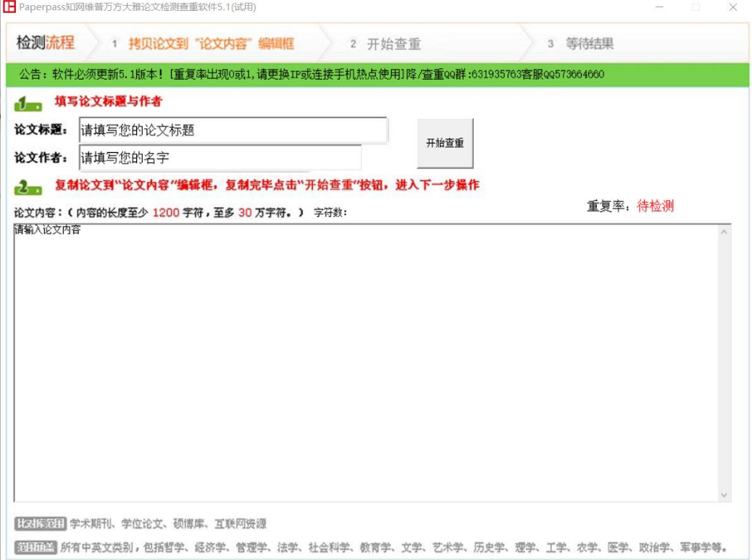Click the 检测流程 header label

46,42
